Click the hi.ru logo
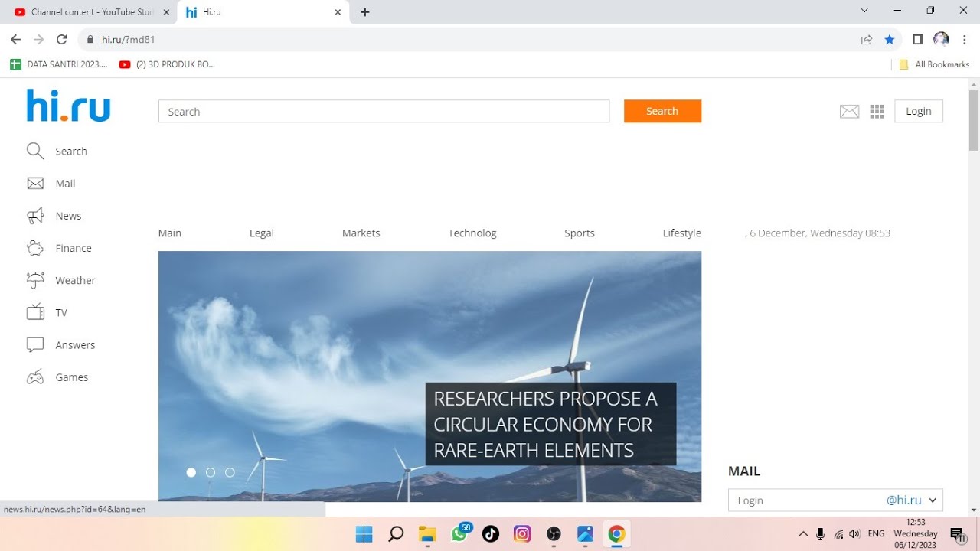Viewport: 980px width, 551px height. [x=69, y=106]
